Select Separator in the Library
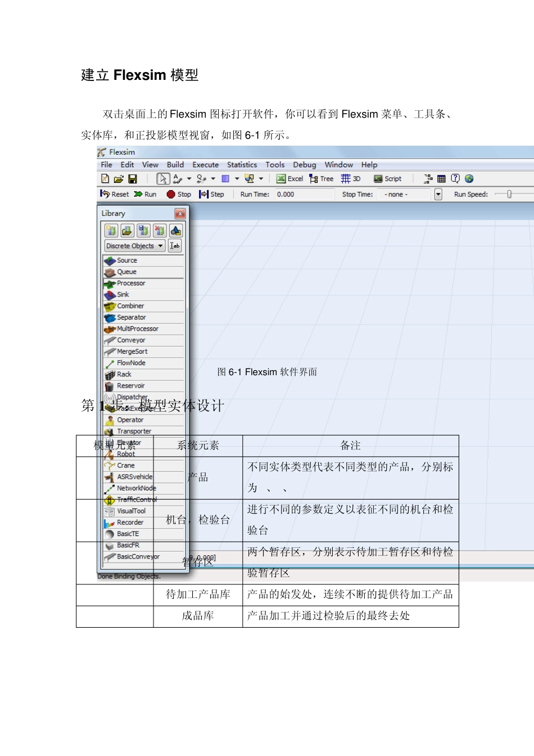Viewport: 534px width, 756px height. (x=144, y=318)
